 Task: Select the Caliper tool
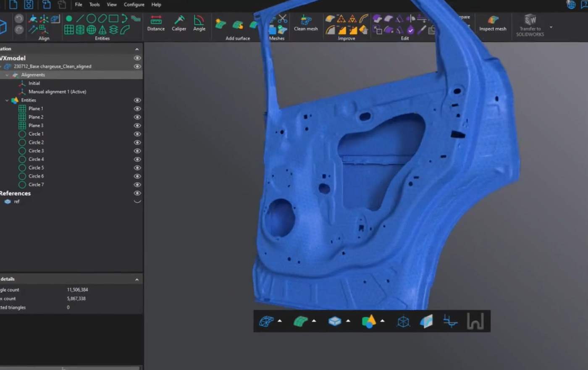coord(179,23)
